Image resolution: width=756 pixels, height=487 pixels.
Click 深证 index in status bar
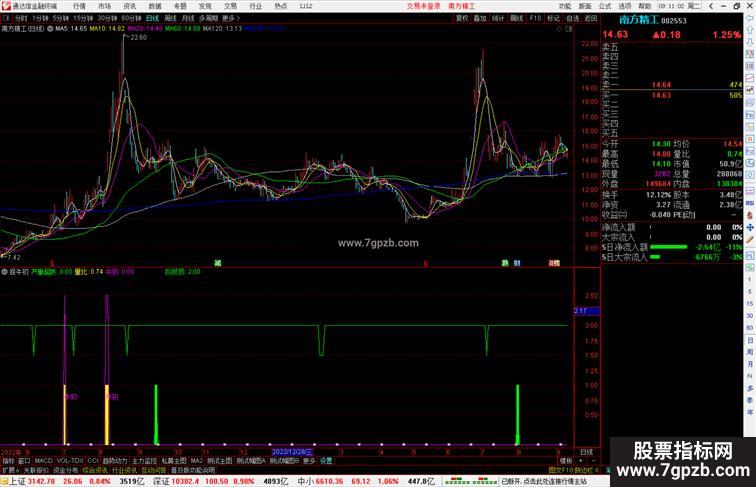[161, 481]
